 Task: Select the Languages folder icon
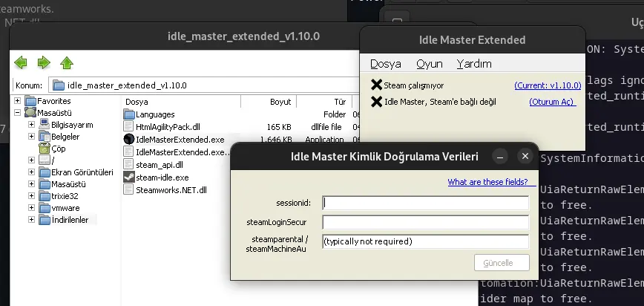(129, 114)
